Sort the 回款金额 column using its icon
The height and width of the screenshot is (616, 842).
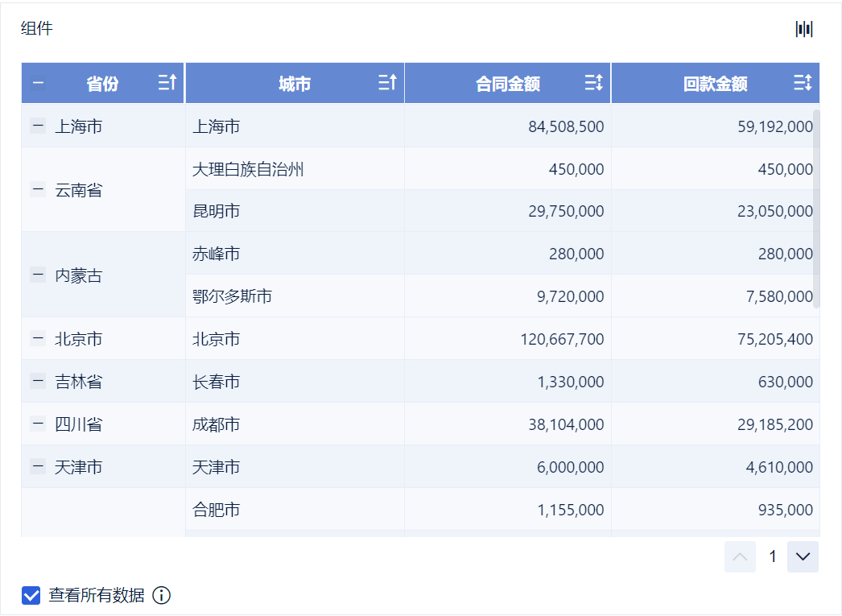coord(802,83)
